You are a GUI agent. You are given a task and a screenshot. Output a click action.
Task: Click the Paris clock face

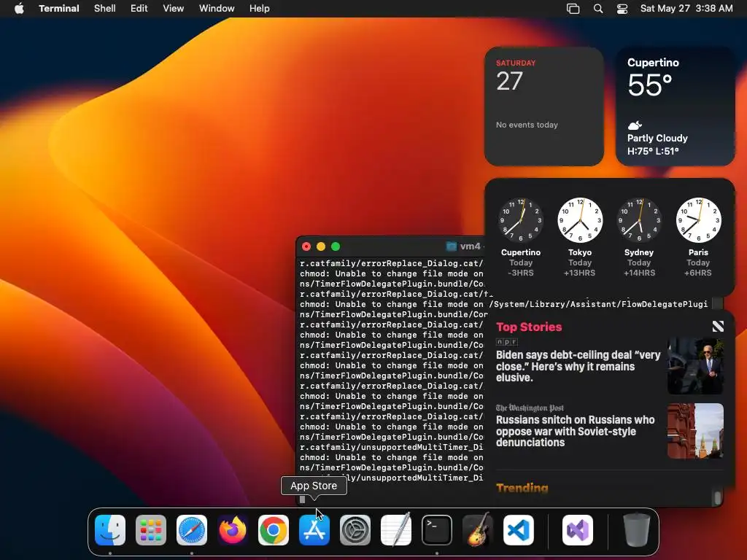(698, 220)
